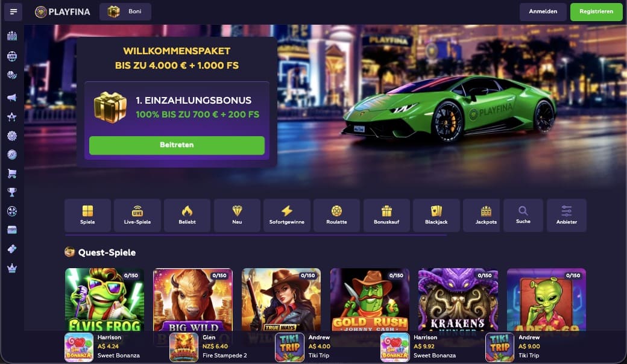Expand the Anbieter provider filter

[567, 215]
